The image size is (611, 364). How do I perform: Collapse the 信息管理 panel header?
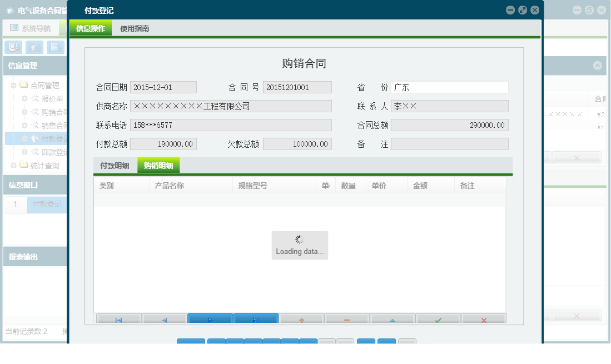[33, 66]
